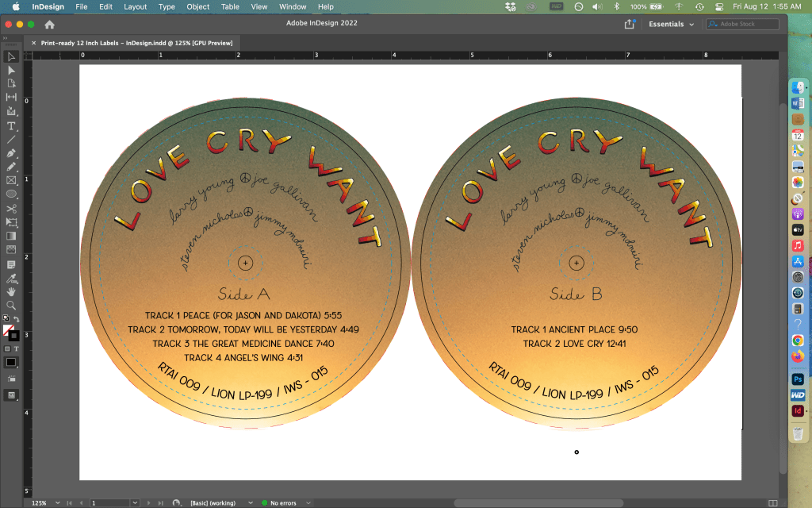Select the Type tool
Viewport: 812px width, 508px height.
11,126
